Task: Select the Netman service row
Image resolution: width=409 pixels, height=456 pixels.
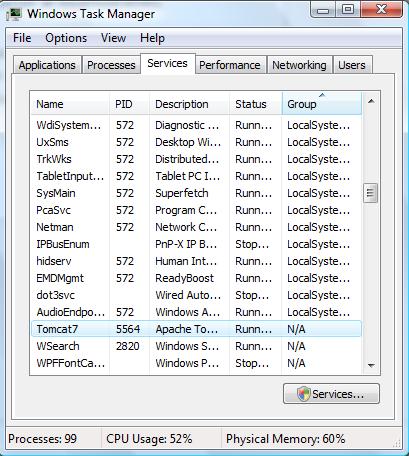Action: pos(196,227)
